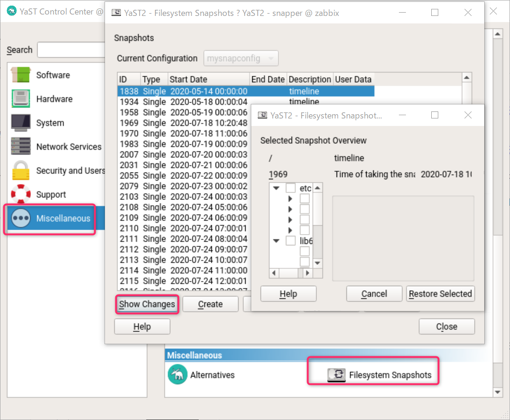Toggle the second checkbox under lib64
This screenshot has width=510, height=420.
[x=304, y=261]
